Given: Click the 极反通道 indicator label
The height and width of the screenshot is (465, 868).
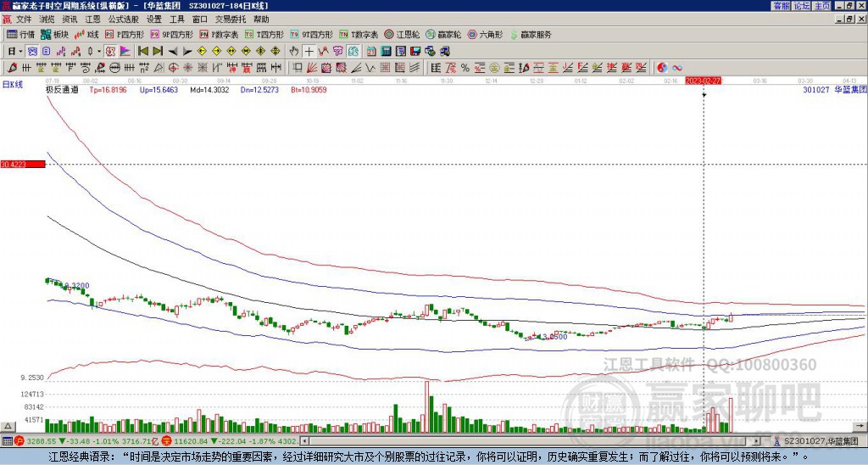Looking at the screenshot, I should point(62,89).
